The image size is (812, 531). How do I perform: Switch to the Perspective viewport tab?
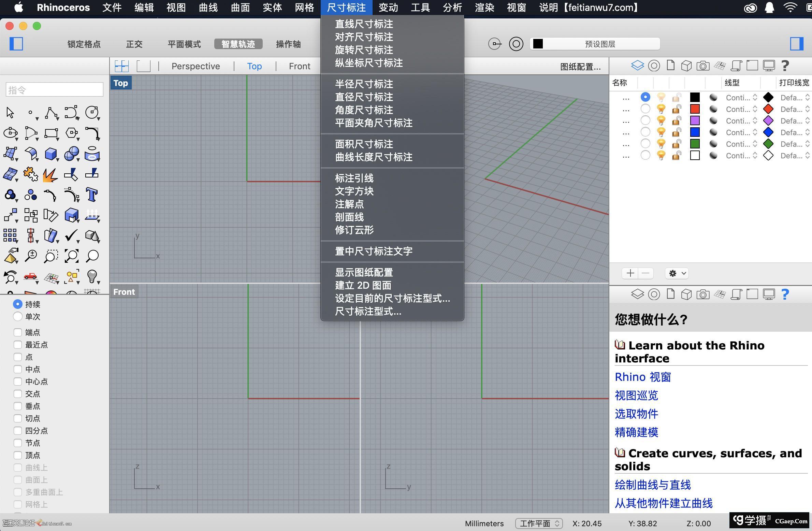point(195,66)
